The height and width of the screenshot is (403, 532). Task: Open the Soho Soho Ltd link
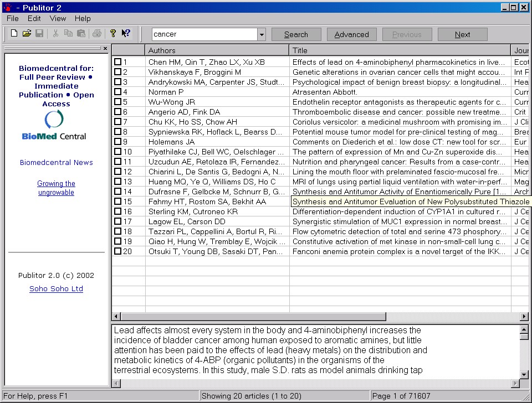[57, 289]
